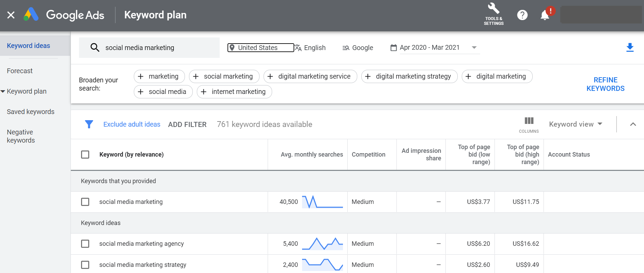Click the language translate icon
The height and width of the screenshot is (273, 644).
(x=298, y=48)
